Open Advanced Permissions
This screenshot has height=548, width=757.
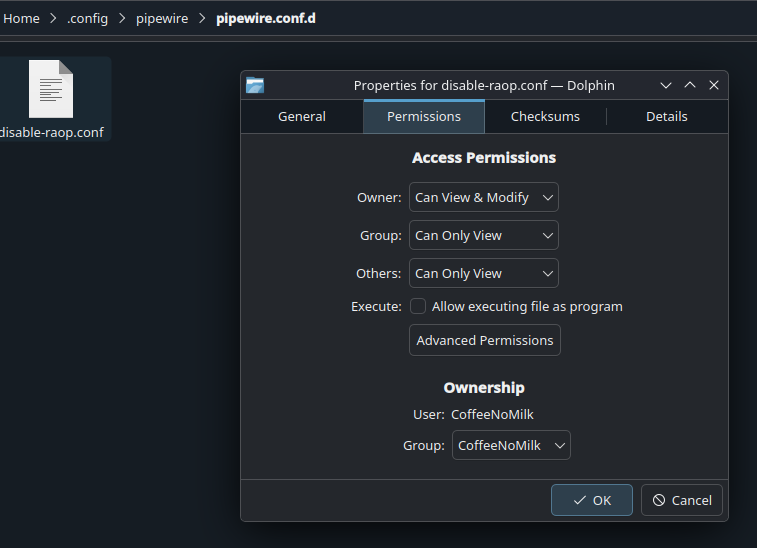(x=485, y=340)
